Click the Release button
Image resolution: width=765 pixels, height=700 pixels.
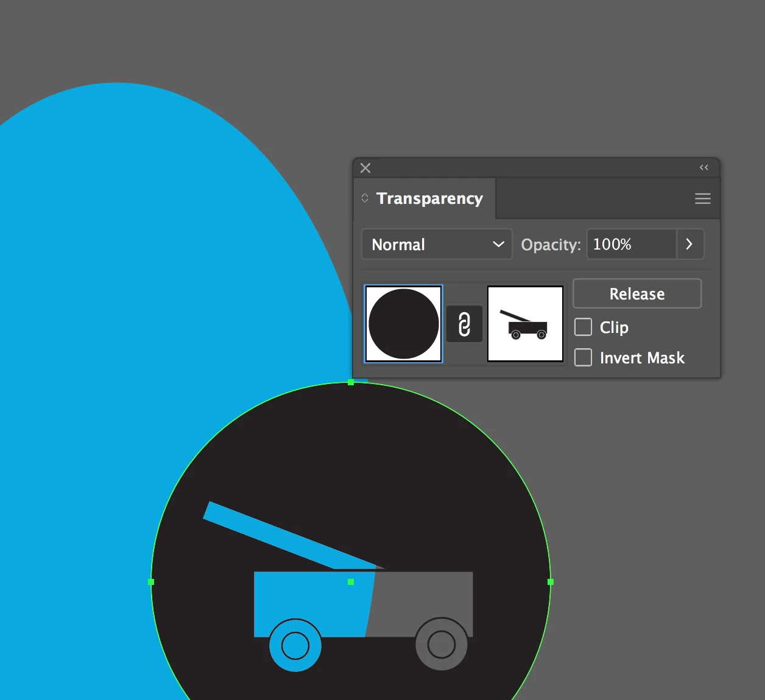tap(637, 294)
